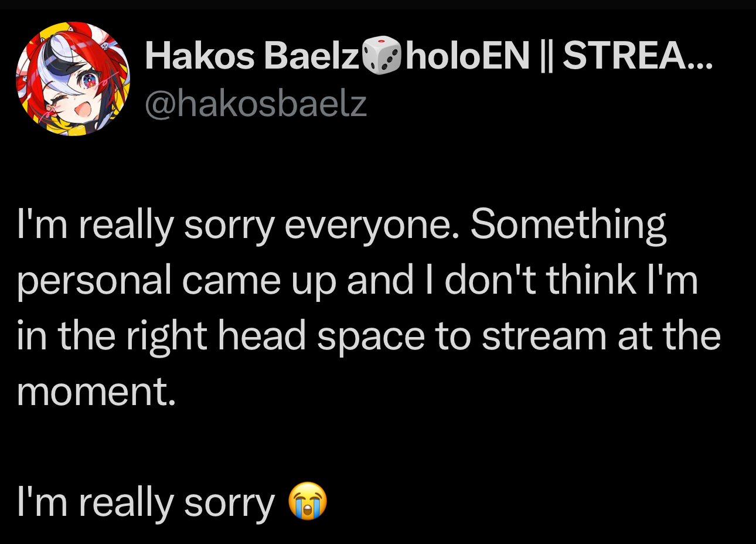Click the words "don't think" in the tweet
756x544 pixels.
click(x=539, y=280)
